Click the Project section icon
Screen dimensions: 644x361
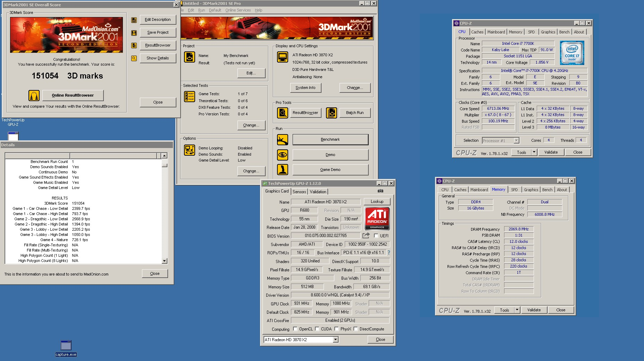[190, 57]
